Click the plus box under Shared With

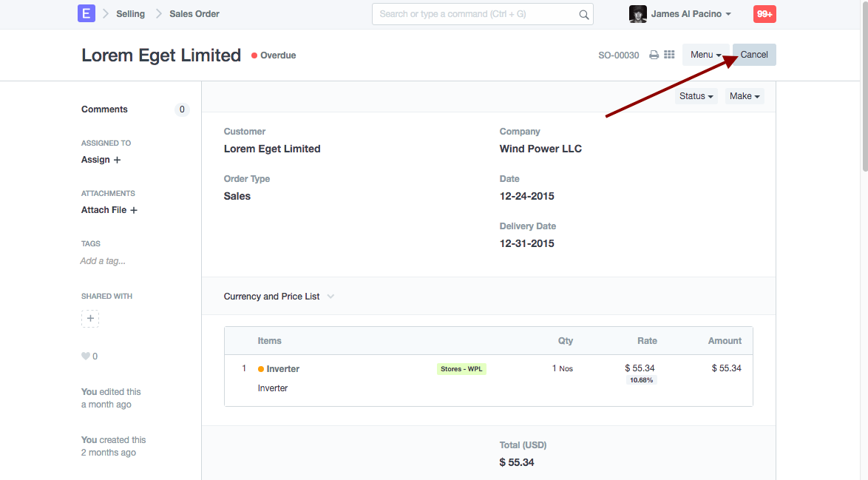(x=90, y=319)
